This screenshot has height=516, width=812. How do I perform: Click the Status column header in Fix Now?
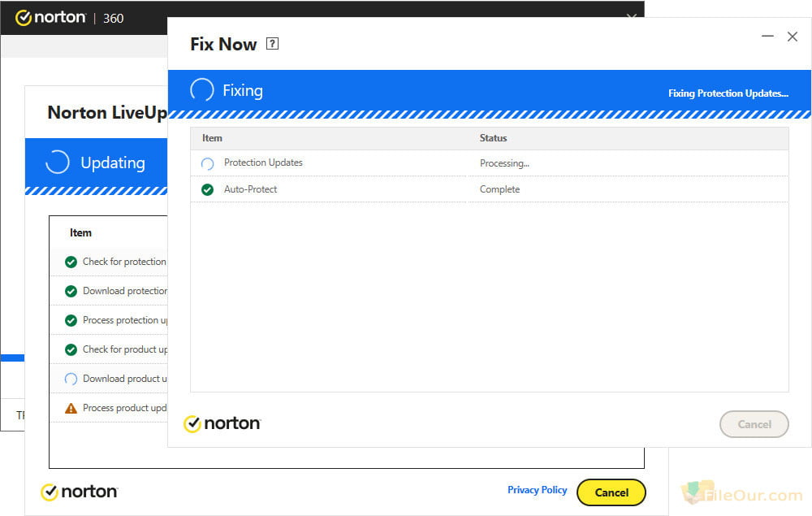click(x=493, y=138)
